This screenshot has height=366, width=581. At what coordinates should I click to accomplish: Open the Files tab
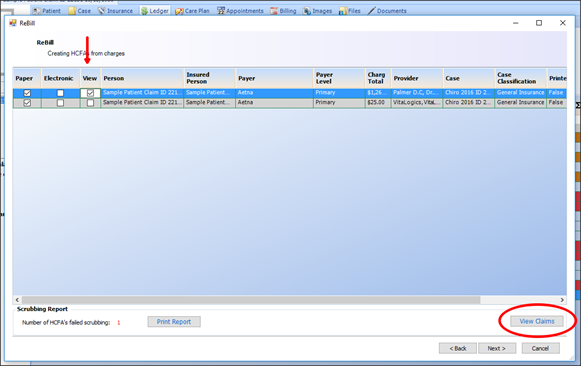point(350,11)
